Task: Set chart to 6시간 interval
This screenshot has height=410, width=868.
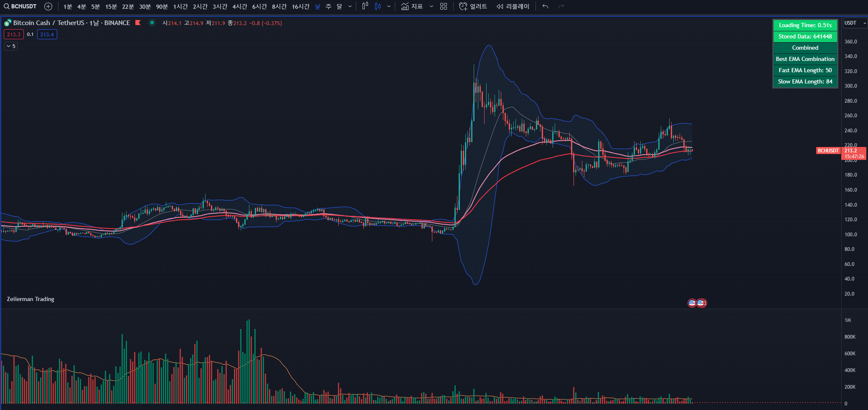Action: 259,6
